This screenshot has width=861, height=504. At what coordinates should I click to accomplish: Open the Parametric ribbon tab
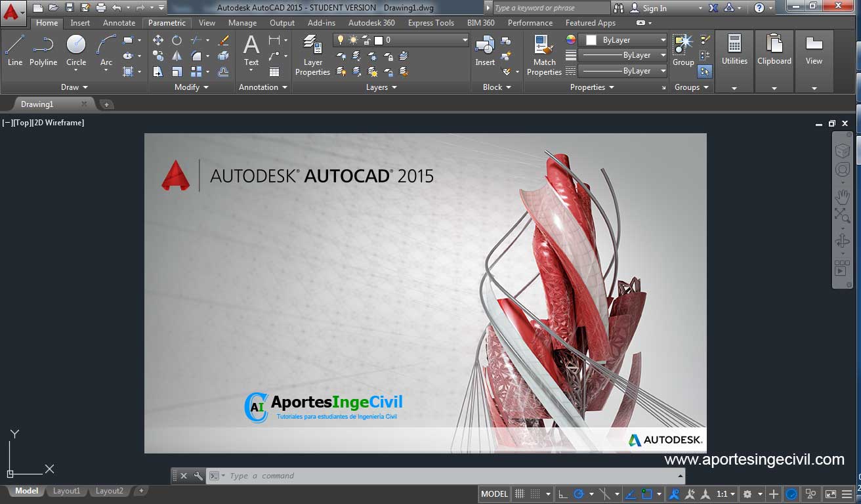167,23
